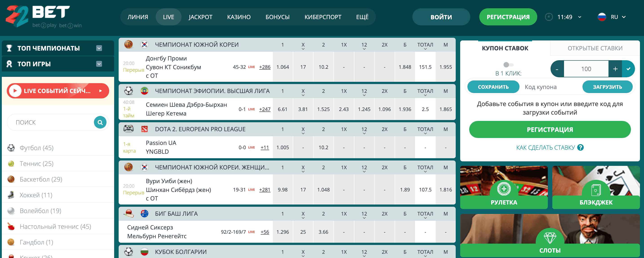Open the Бонусы menu
Screen dimensions: 644x258
pos(278,17)
